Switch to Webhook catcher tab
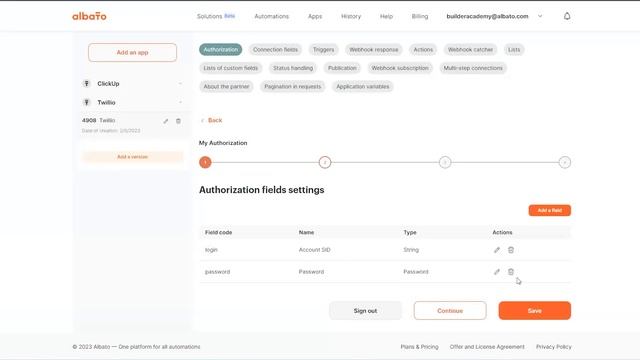Screen dimensions: 640x360 [470, 50]
